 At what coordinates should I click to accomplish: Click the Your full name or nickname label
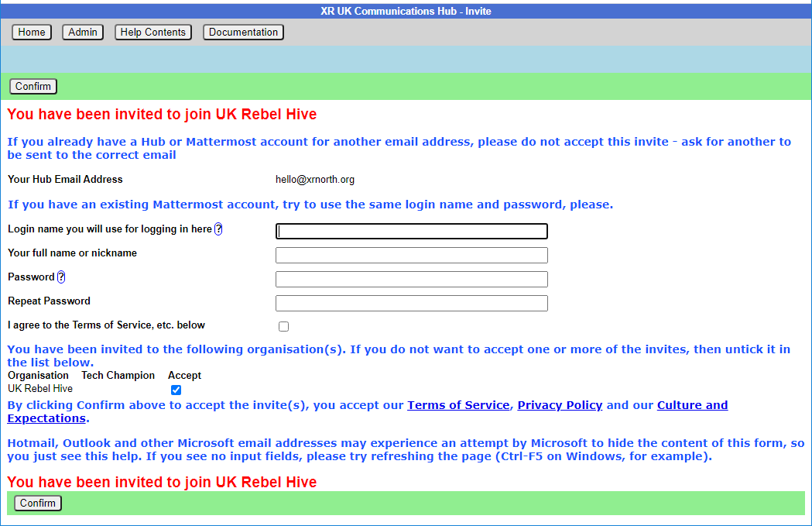73,253
